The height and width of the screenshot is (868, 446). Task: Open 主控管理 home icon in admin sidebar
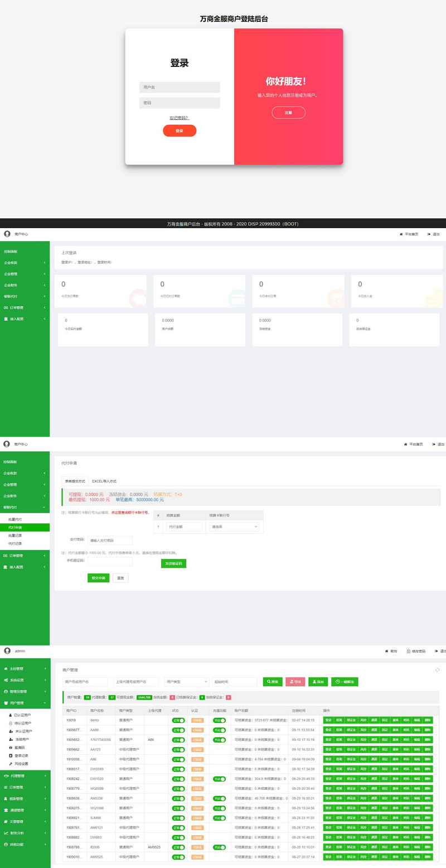click(x=6, y=668)
